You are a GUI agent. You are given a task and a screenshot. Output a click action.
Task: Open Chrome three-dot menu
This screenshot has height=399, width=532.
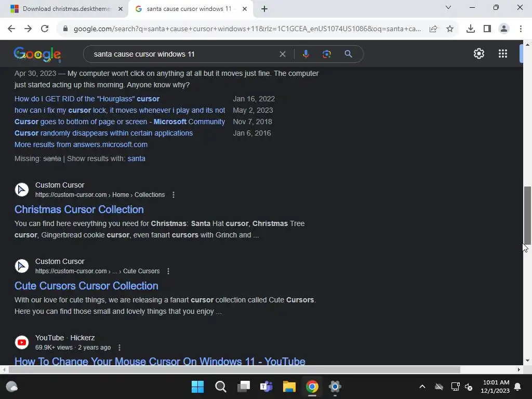[x=521, y=29]
